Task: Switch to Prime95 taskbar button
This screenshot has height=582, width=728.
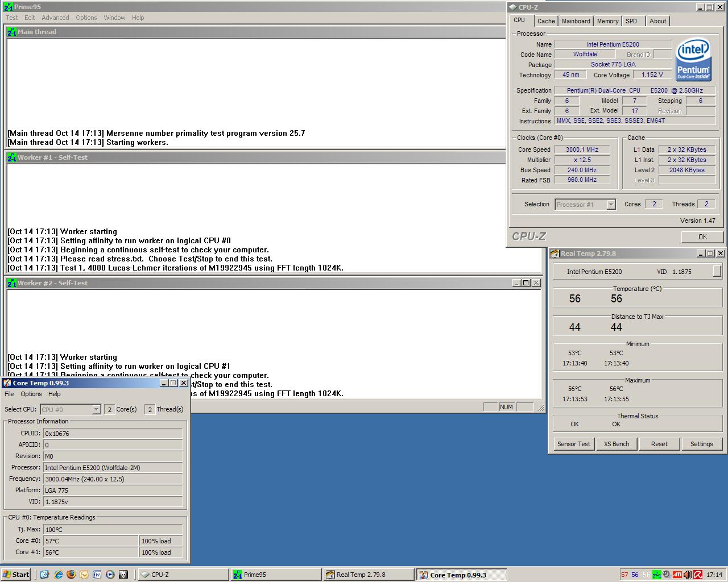Action: [x=276, y=575]
